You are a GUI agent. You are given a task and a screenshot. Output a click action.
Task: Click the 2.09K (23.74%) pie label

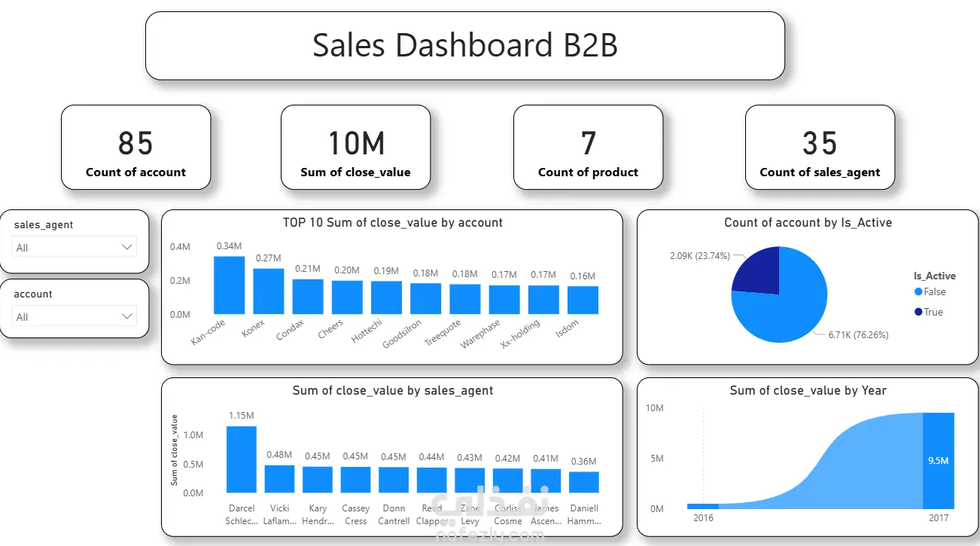(x=700, y=256)
